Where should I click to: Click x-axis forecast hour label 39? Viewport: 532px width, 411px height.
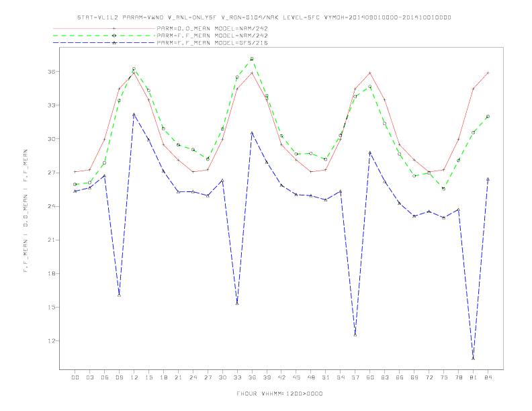pos(267,377)
